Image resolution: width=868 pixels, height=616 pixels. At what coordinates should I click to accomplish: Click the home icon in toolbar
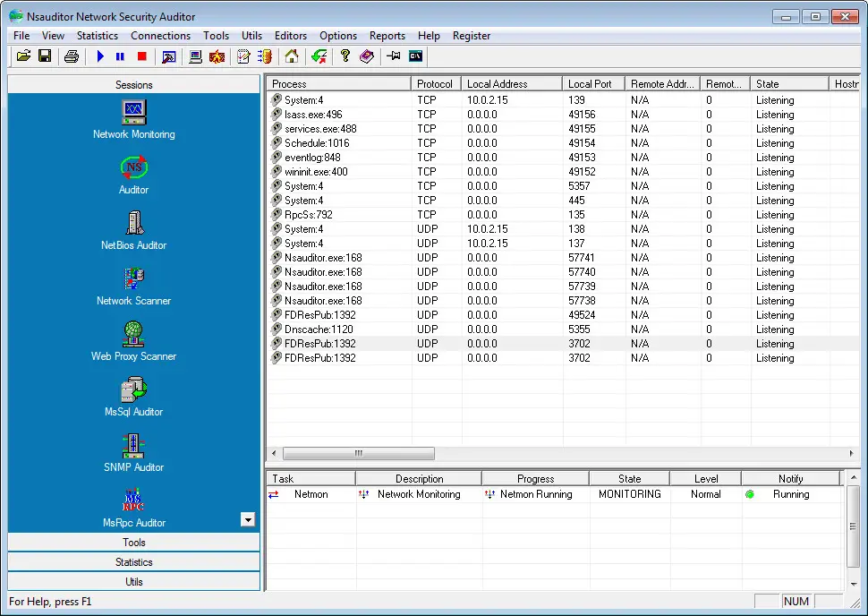click(x=291, y=56)
